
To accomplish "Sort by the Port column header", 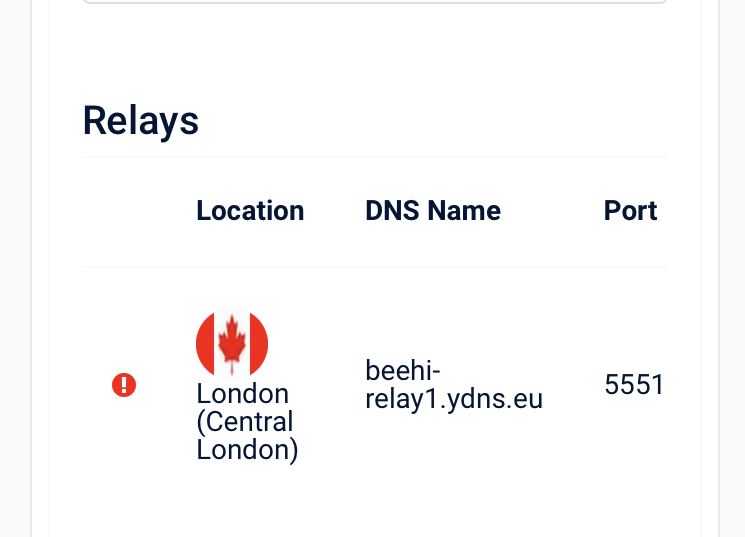I will 630,211.
